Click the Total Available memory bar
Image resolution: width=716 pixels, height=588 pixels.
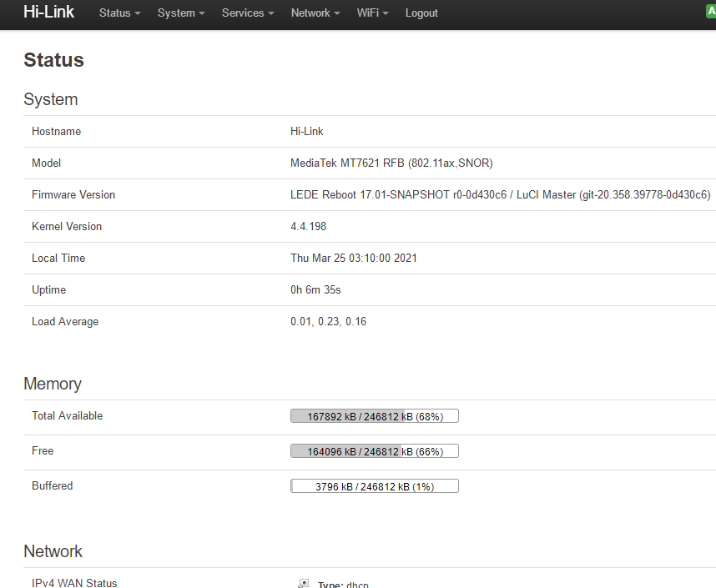click(374, 416)
